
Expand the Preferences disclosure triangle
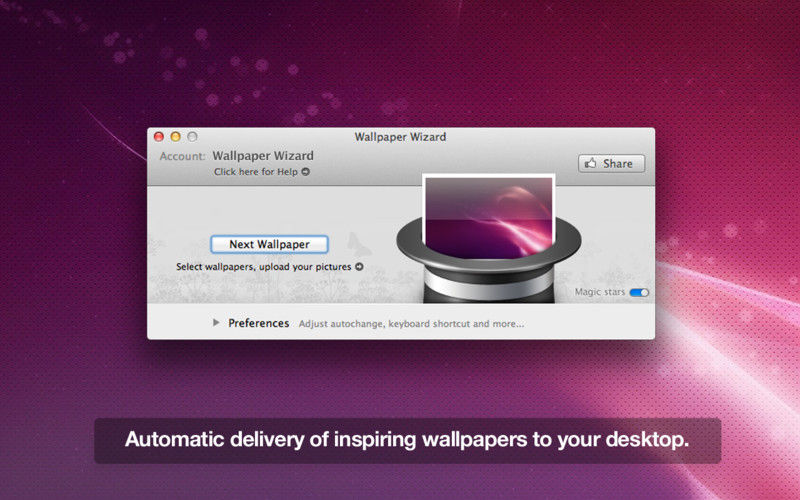point(216,322)
